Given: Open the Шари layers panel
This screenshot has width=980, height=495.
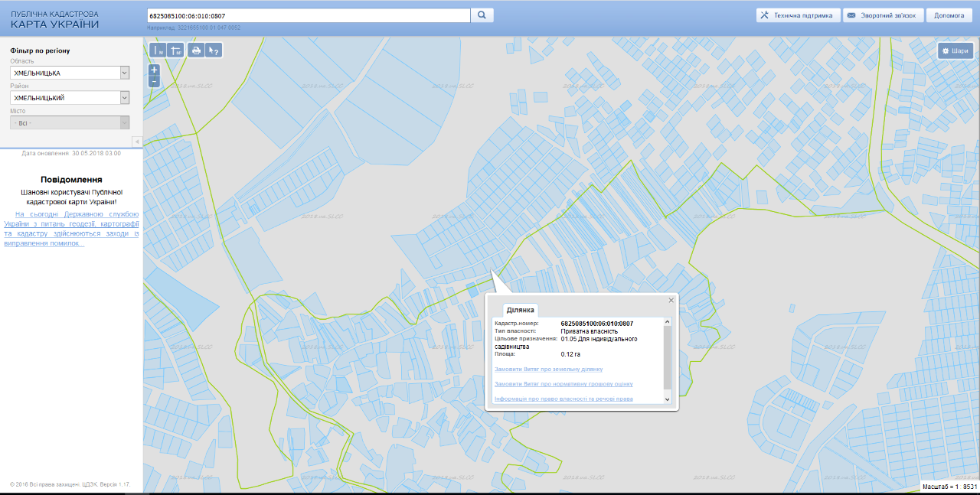Looking at the screenshot, I should (x=955, y=50).
